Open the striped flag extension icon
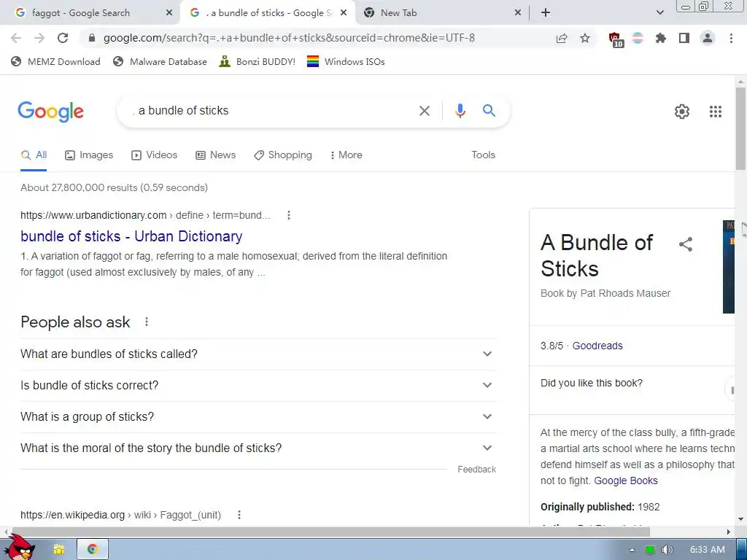The width and height of the screenshot is (747, 560). pos(638,38)
